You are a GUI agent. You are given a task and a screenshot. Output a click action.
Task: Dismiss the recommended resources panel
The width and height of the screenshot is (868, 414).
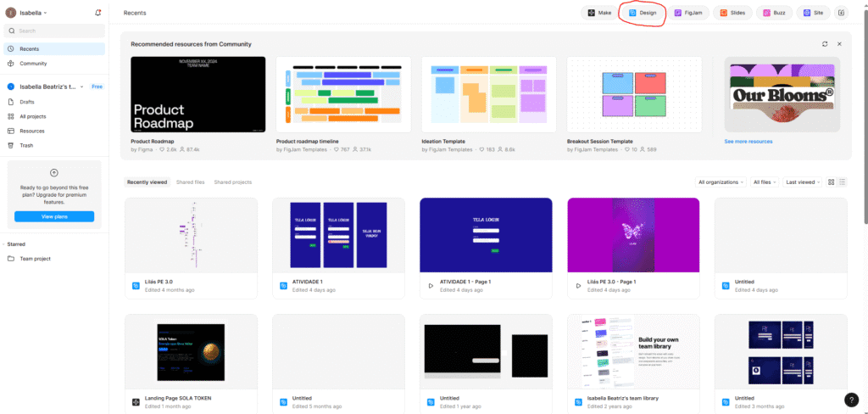click(839, 43)
